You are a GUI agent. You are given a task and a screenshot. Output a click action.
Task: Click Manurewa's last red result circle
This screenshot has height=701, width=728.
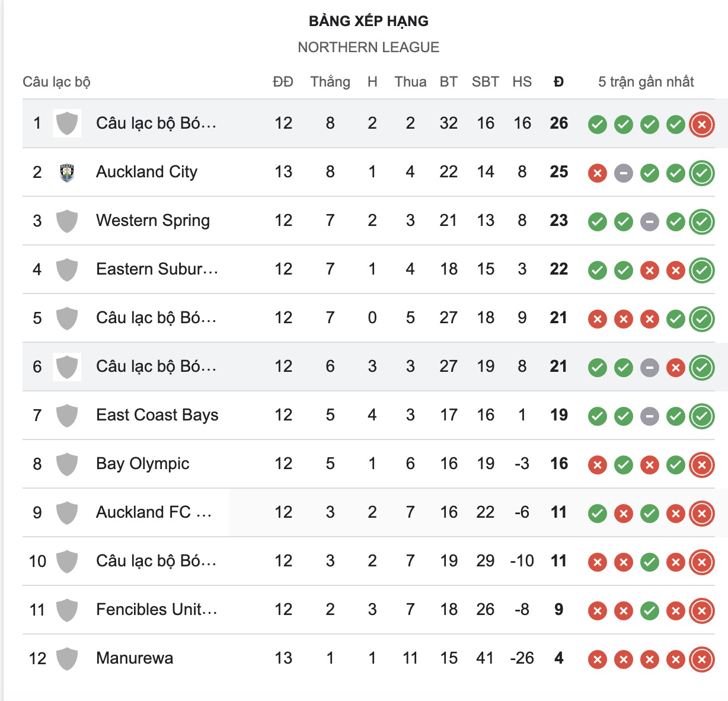pos(701,658)
